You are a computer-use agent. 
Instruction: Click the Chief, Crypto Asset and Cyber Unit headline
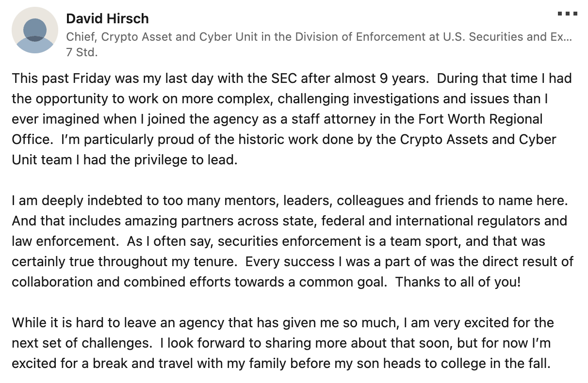point(319,36)
